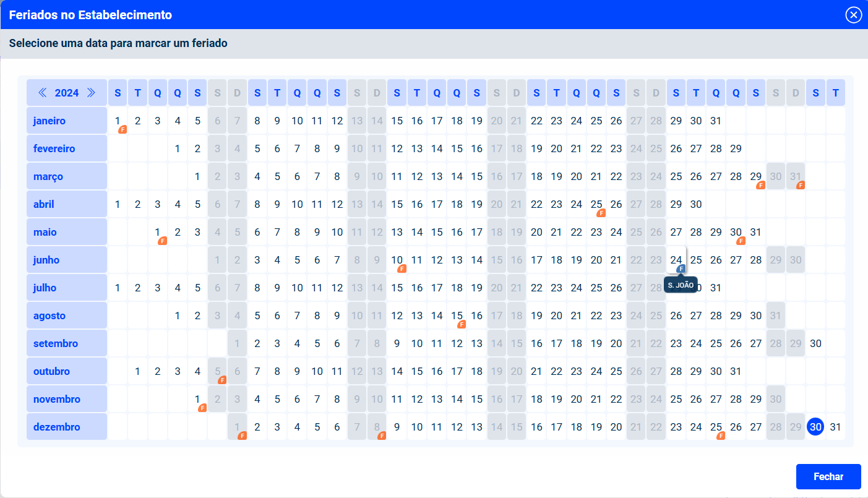
Task: Click the 2024 year label
Action: tap(67, 93)
